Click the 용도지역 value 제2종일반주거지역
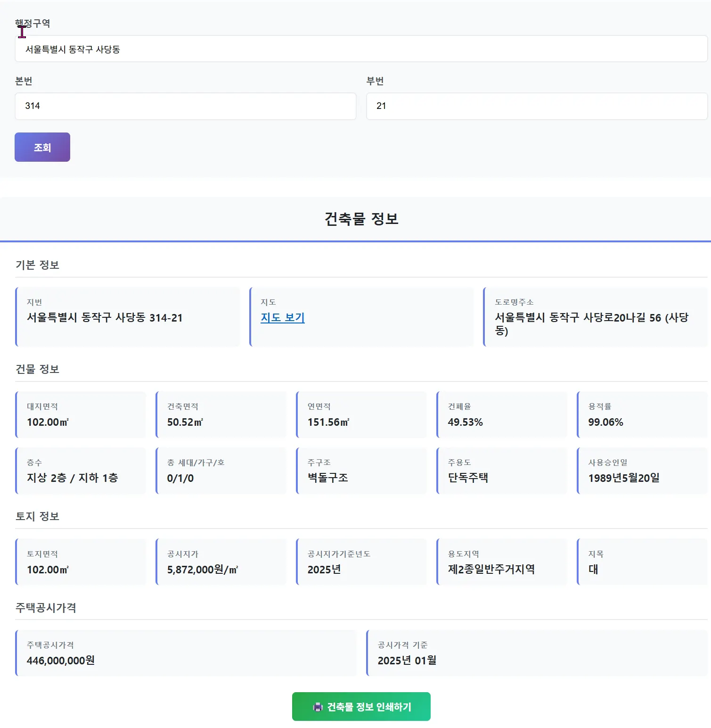This screenshot has height=728, width=711. pos(491,570)
